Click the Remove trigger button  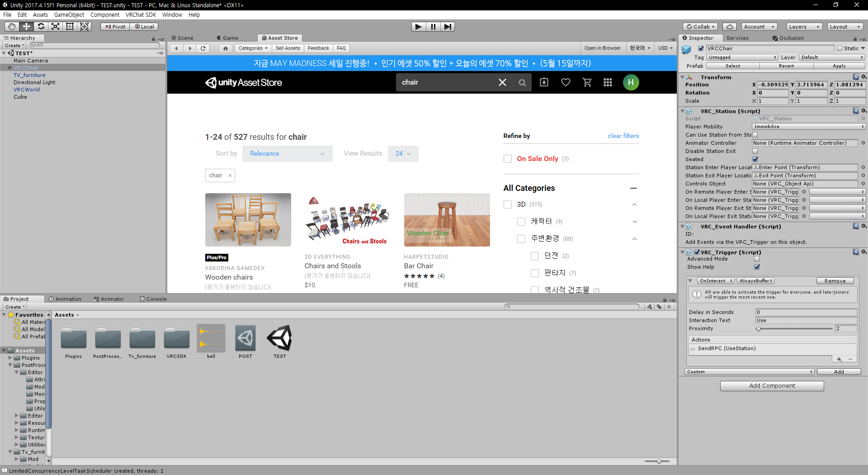(835, 281)
